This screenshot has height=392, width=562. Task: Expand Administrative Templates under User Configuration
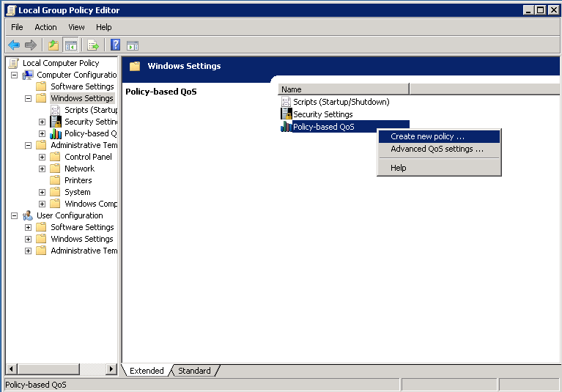click(29, 251)
